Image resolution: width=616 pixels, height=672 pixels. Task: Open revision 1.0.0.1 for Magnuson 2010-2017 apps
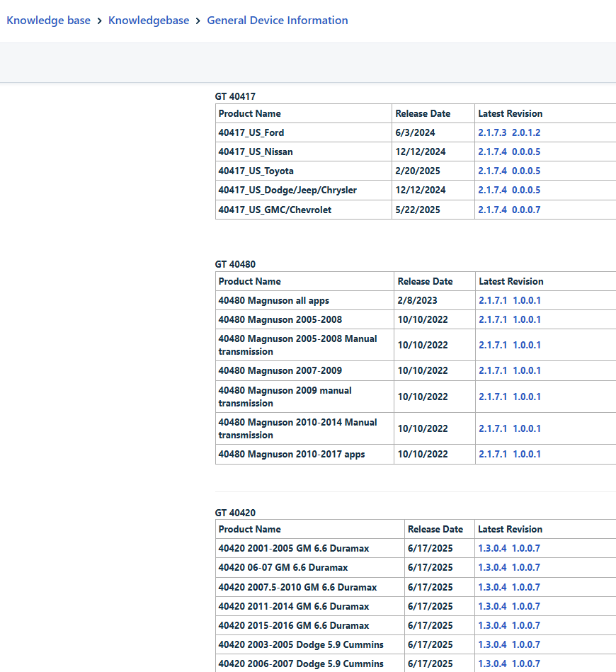tap(527, 454)
